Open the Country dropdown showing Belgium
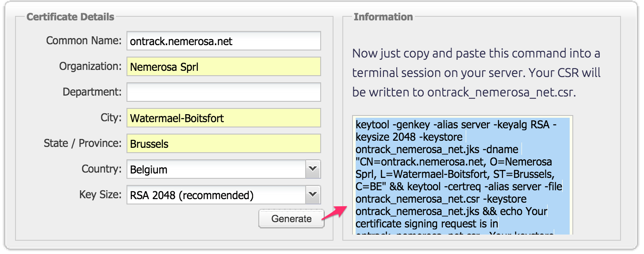The width and height of the screenshot is (644, 254). click(223, 169)
